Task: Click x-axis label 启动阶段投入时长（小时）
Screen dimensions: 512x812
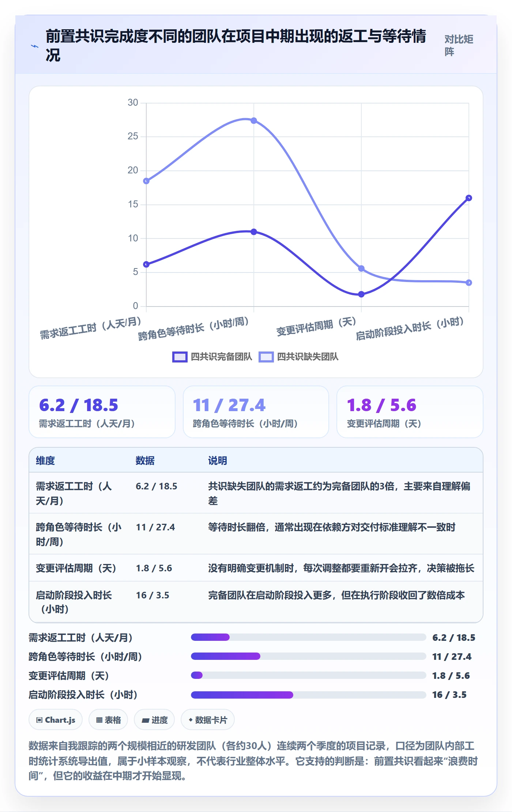Action: [410, 328]
